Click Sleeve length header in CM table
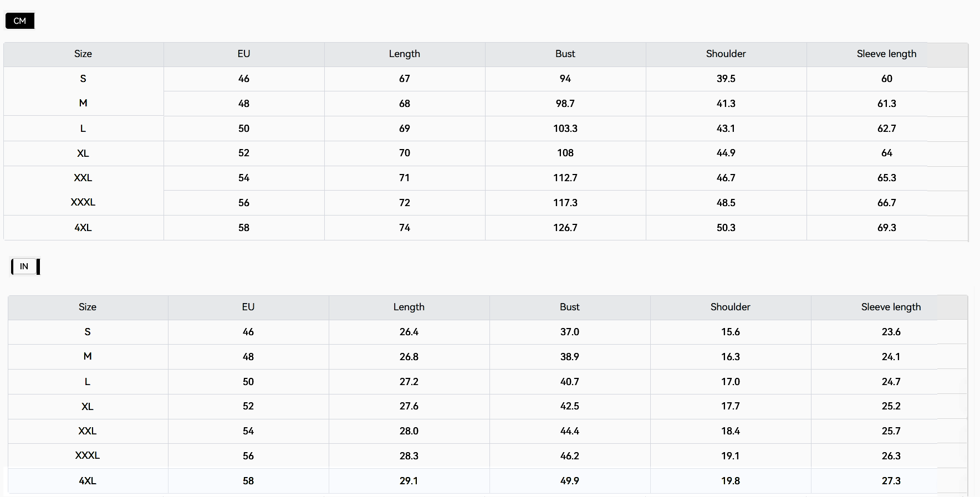 click(x=886, y=54)
